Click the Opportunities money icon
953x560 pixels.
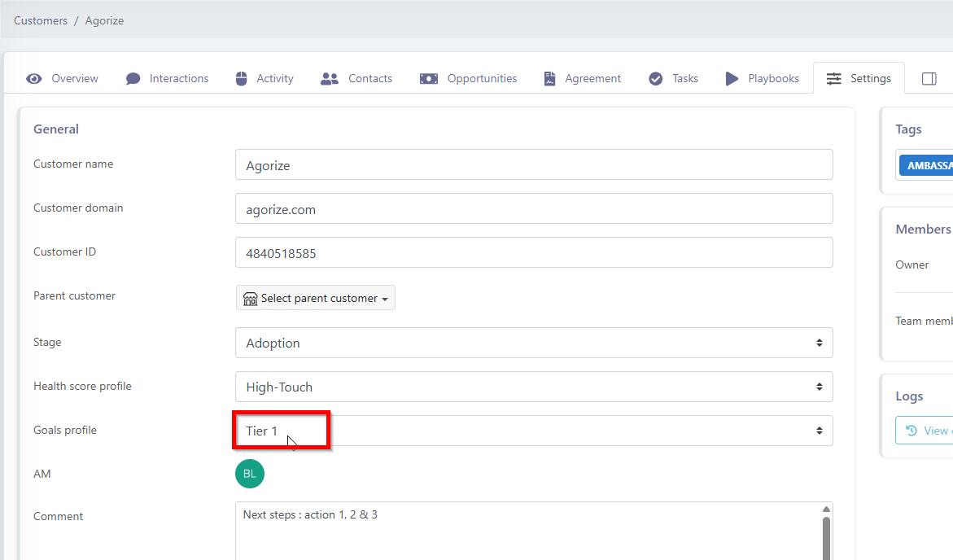click(429, 79)
